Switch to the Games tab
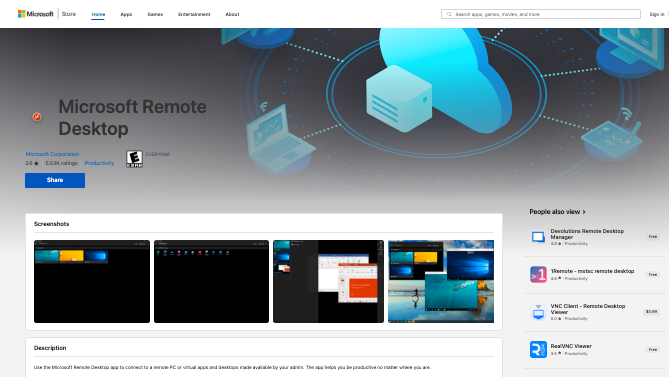Image resolution: width=669 pixels, height=377 pixels. tap(155, 14)
